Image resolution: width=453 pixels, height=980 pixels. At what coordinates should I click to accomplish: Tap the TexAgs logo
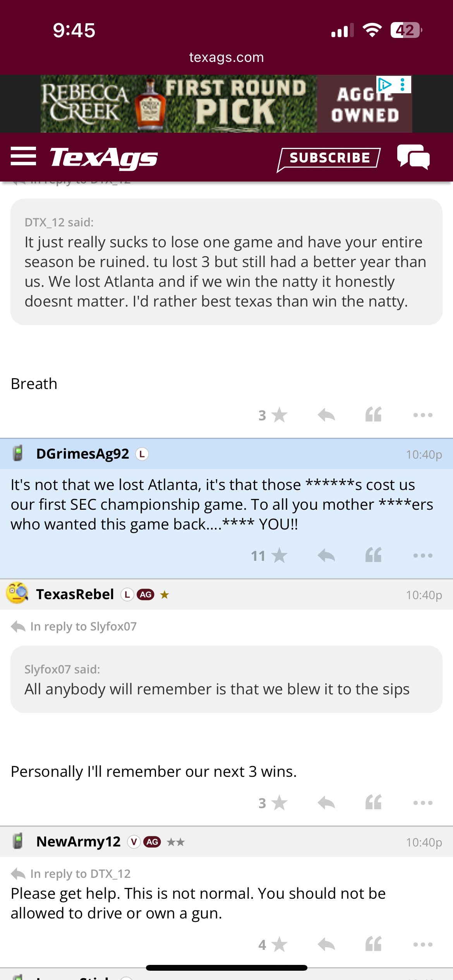click(x=104, y=158)
